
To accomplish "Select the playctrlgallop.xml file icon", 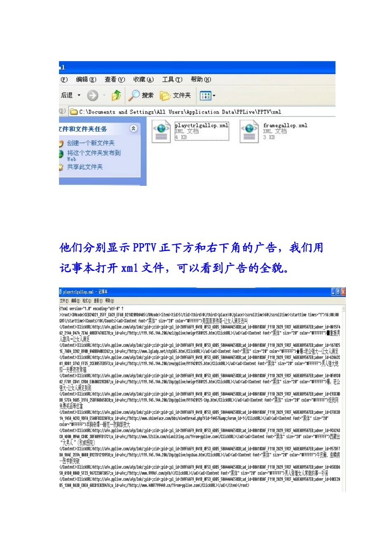I will 161,131.
